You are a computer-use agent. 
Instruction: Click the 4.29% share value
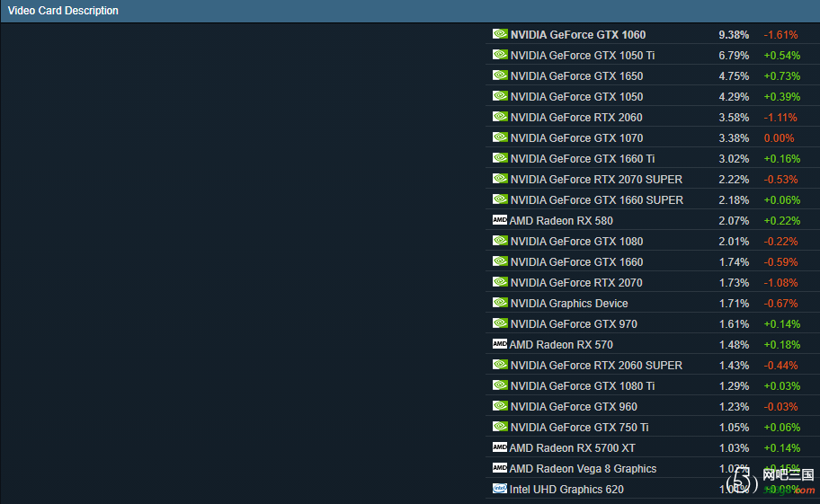734,97
